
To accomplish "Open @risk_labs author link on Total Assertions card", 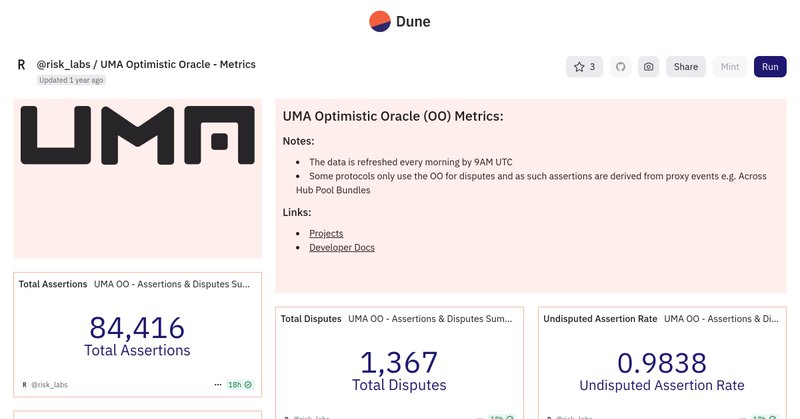I will pyautogui.click(x=49, y=385).
